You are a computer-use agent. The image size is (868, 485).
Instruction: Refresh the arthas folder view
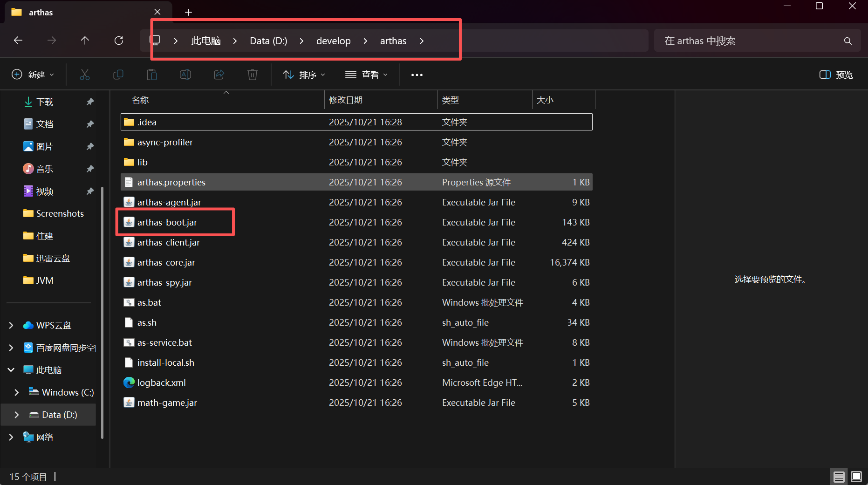point(119,41)
